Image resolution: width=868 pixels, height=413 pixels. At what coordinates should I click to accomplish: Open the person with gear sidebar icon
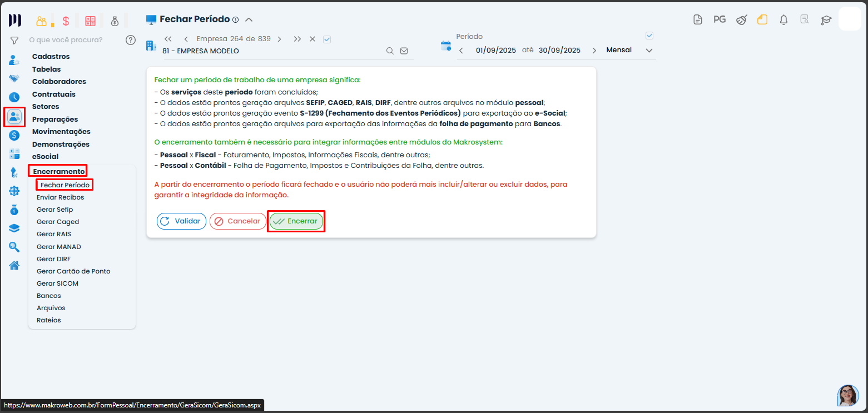tap(14, 60)
